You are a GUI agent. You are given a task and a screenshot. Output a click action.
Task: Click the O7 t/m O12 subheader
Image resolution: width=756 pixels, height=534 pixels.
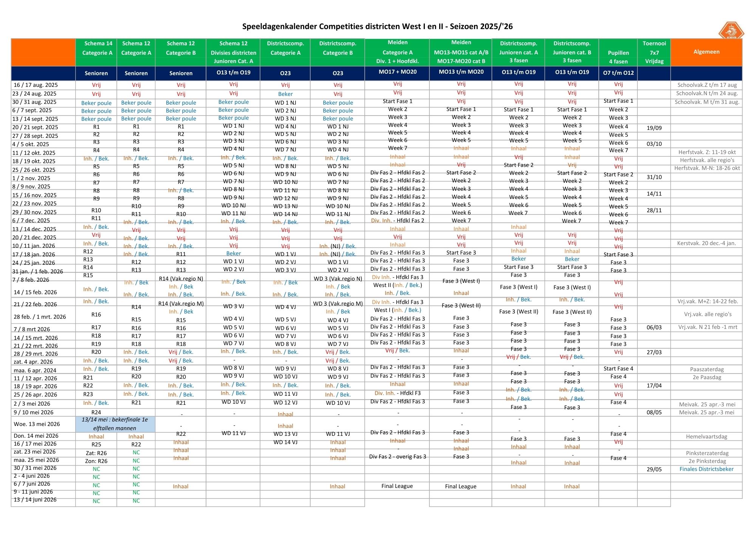click(618, 73)
